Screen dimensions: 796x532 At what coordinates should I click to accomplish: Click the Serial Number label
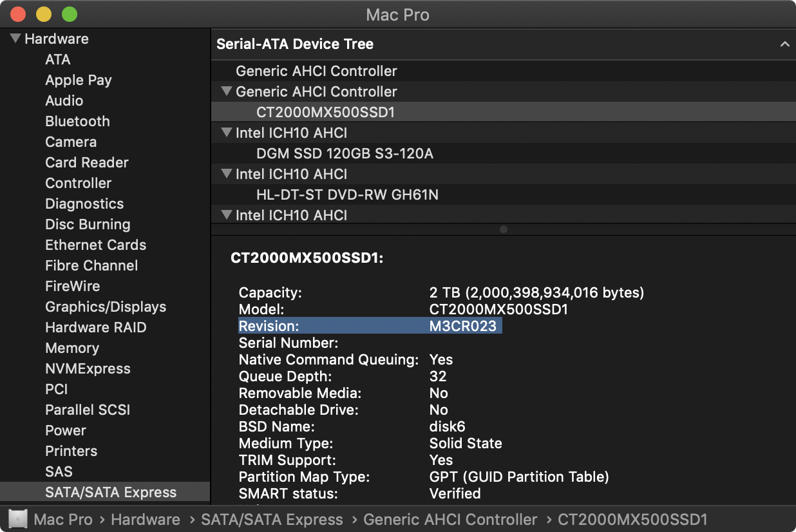click(x=289, y=343)
